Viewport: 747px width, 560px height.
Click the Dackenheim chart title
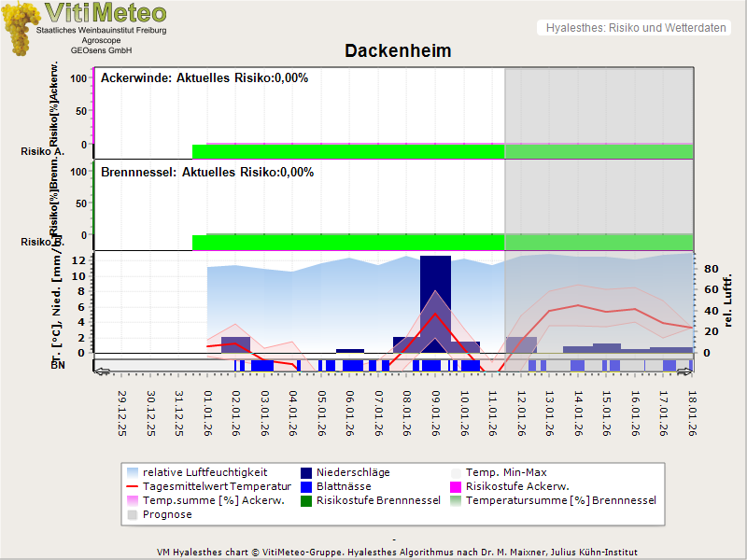tap(398, 51)
